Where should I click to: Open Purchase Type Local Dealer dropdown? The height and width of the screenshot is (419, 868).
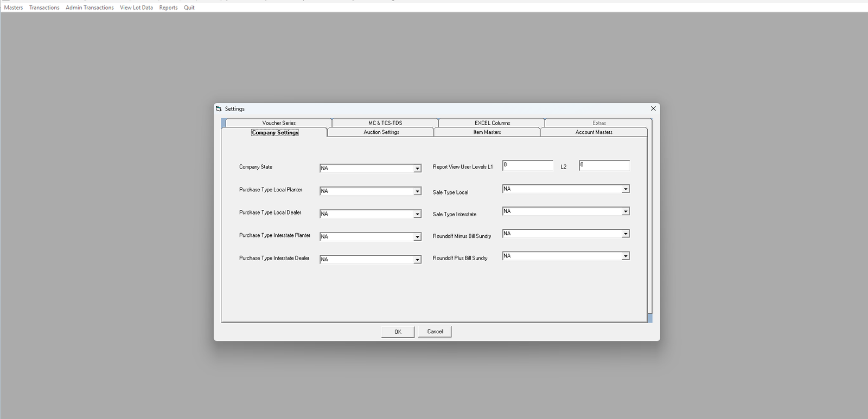[x=417, y=214]
